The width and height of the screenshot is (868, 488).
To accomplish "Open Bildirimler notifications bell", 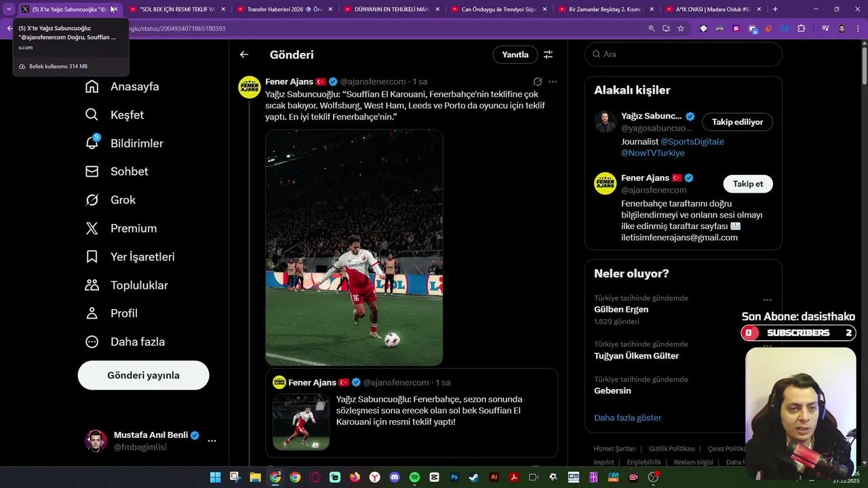I will pos(123,144).
